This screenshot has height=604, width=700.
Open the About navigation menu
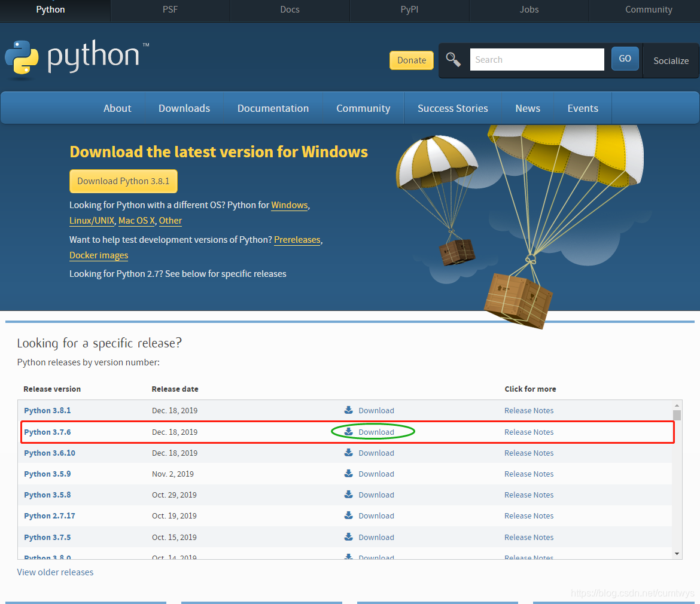coord(117,108)
